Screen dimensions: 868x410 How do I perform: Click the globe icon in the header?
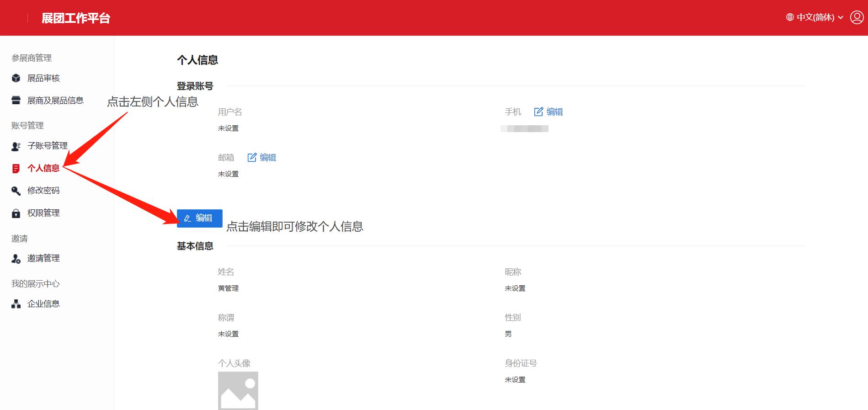coord(790,17)
